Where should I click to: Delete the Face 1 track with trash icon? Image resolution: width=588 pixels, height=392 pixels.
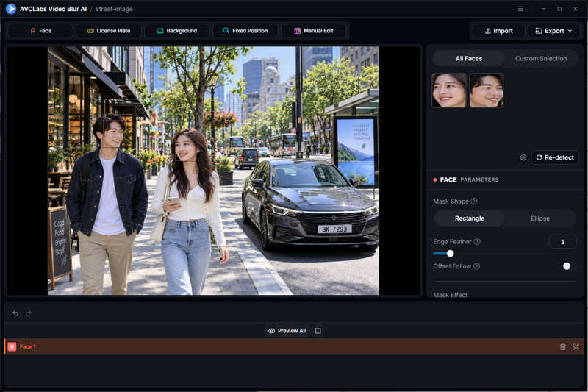click(x=562, y=346)
